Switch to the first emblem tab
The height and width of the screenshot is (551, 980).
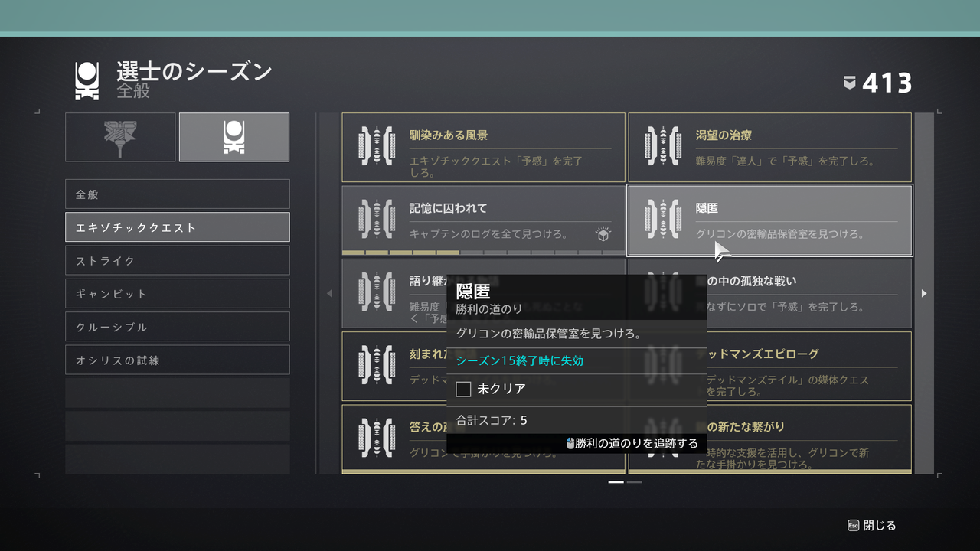pos(120,137)
